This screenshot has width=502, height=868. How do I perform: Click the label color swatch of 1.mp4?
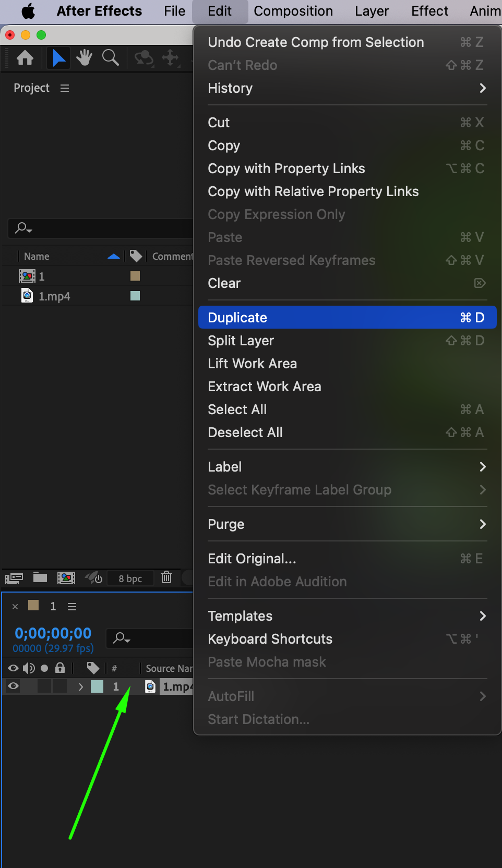135,296
